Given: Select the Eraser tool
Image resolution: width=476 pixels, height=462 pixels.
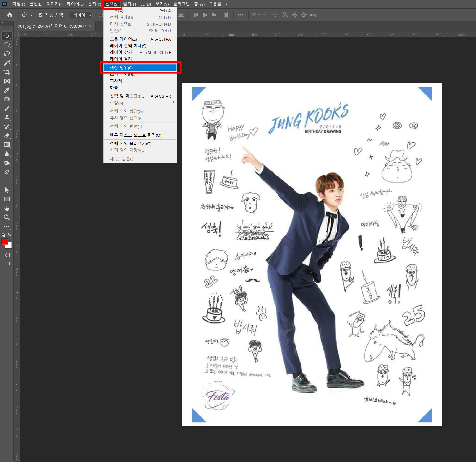Looking at the screenshot, I should pos(7,136).
